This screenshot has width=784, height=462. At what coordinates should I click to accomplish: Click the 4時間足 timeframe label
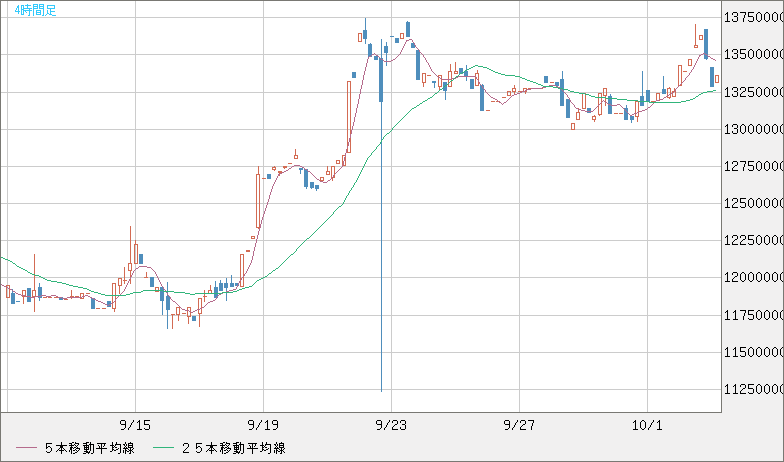tap(36, 10)
